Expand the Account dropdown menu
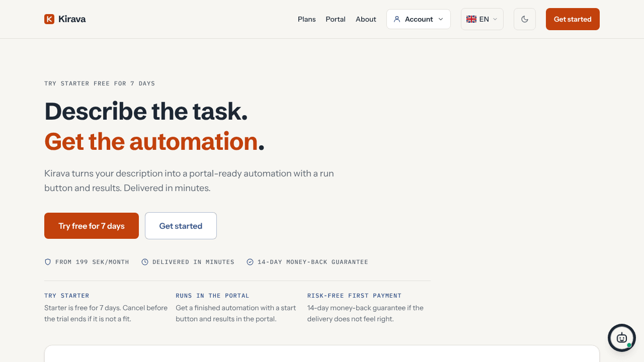Viewport: 644px width, 362px height. [x=419, y=19]
